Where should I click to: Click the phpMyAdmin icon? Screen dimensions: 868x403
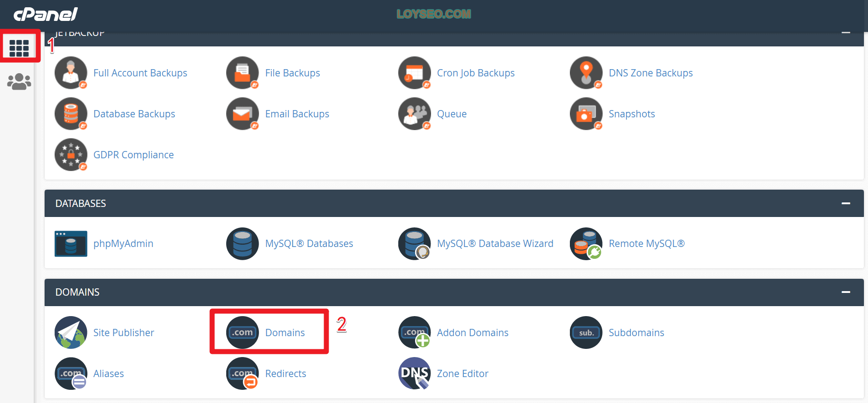(x=71, y=244)
